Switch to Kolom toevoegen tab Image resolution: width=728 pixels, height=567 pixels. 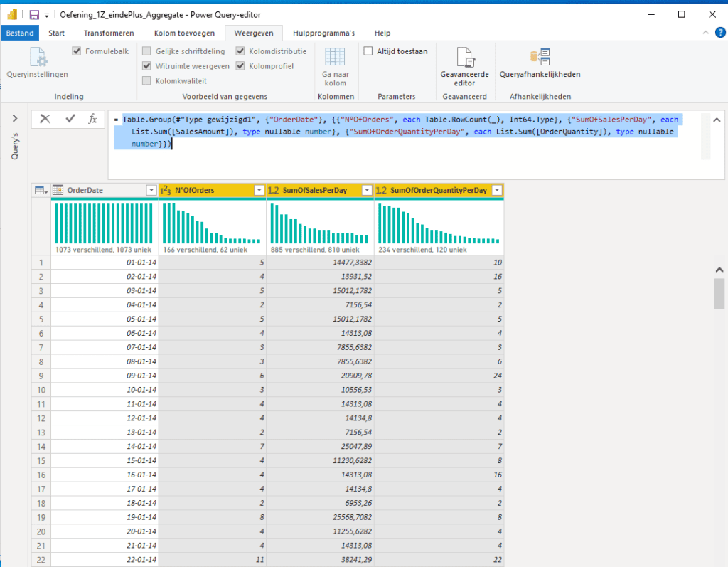pos(184,33)
